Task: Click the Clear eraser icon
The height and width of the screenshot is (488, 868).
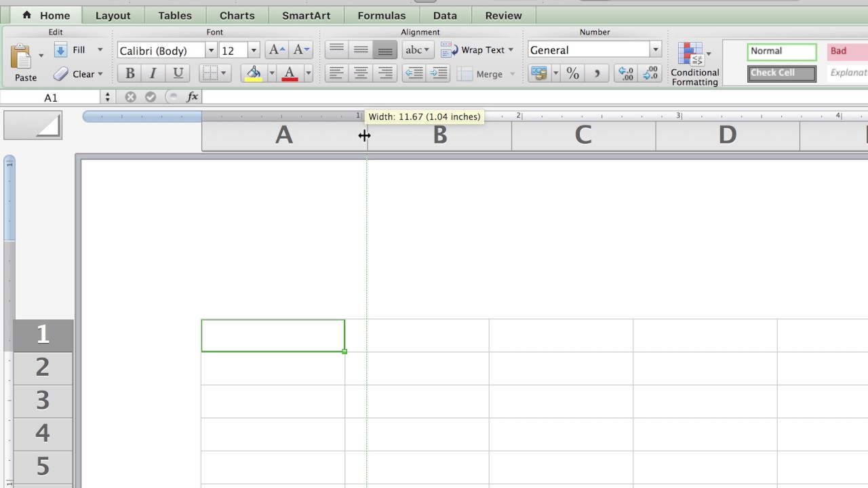Action: coord(61,74)
